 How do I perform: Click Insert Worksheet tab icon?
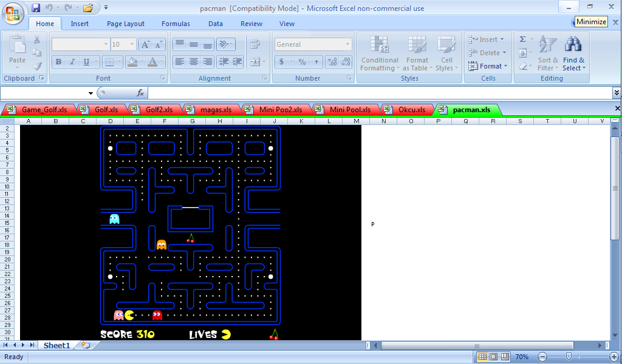click(86, 345)
